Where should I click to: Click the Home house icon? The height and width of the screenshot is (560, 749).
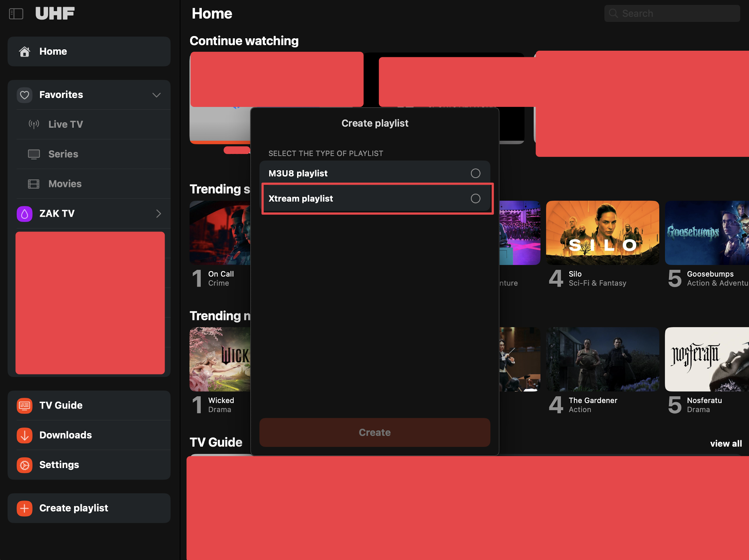pos(25,51)
